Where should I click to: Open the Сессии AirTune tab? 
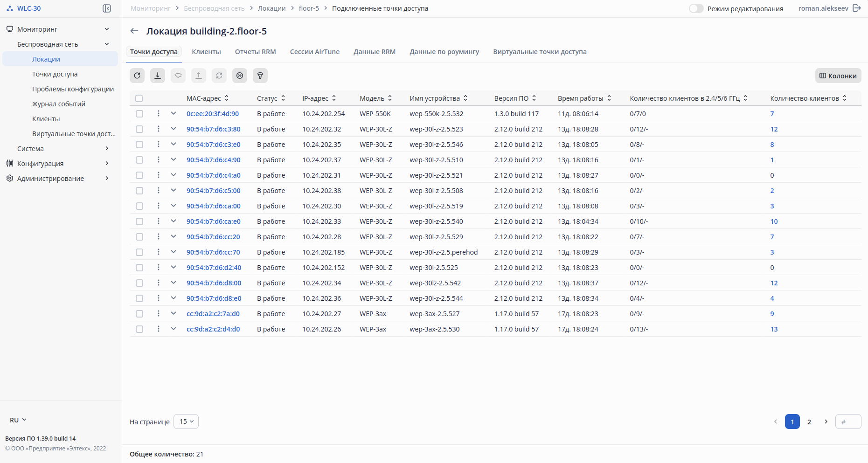click(315, 52)
